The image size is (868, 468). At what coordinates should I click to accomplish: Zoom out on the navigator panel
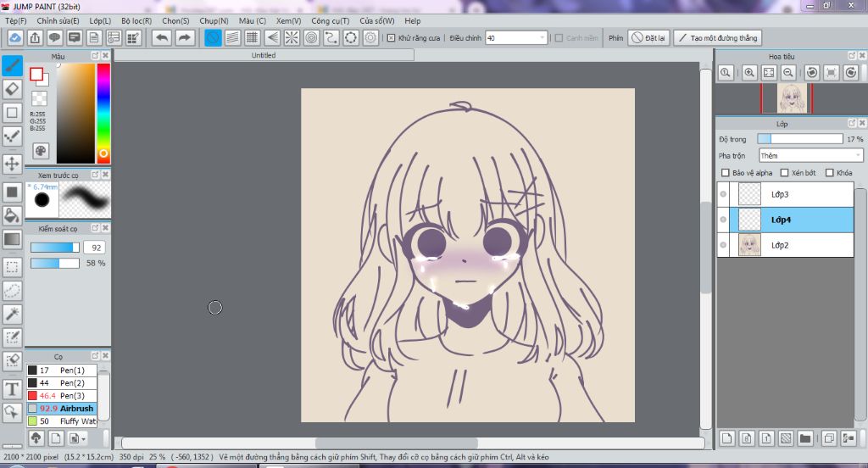click(788, 73)
